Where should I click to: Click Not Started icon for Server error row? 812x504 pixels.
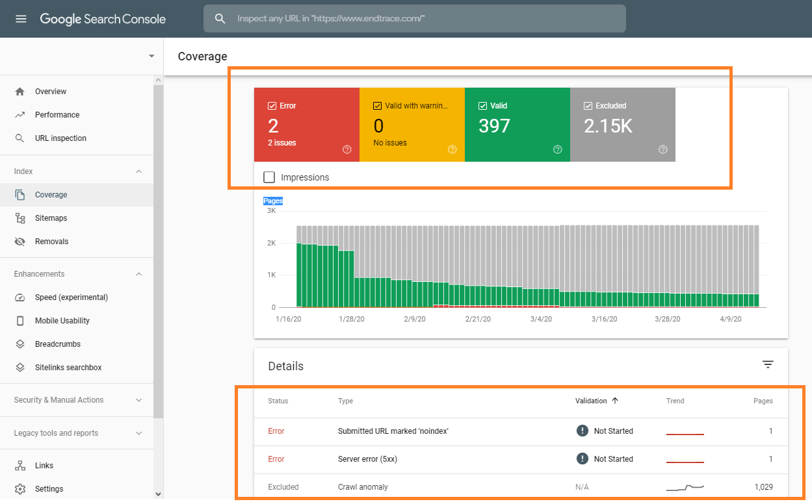pyautogui.click(x=583, y=459)
